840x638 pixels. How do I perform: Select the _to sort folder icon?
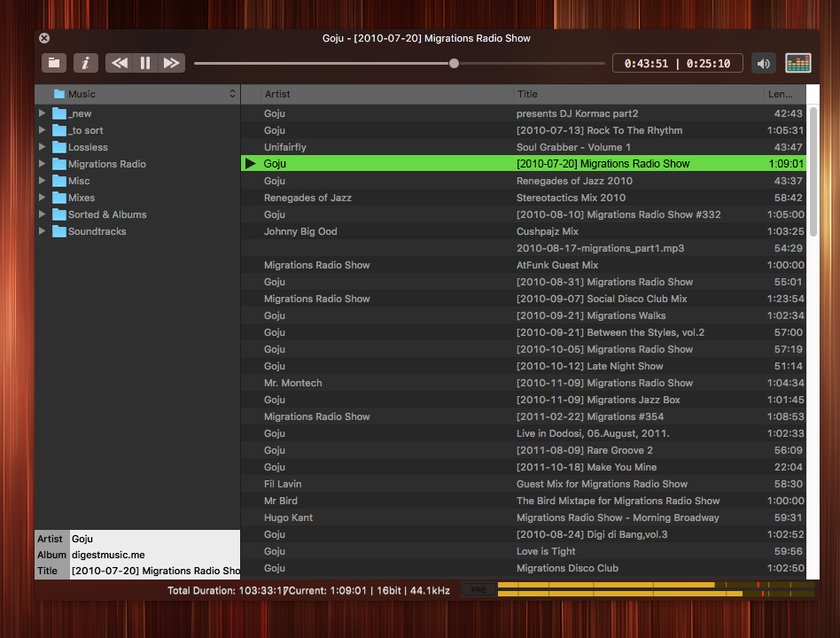(x=59, y=130)
